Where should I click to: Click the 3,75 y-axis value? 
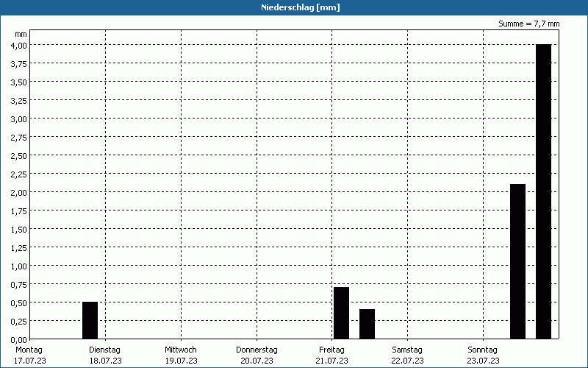[19, 64]
